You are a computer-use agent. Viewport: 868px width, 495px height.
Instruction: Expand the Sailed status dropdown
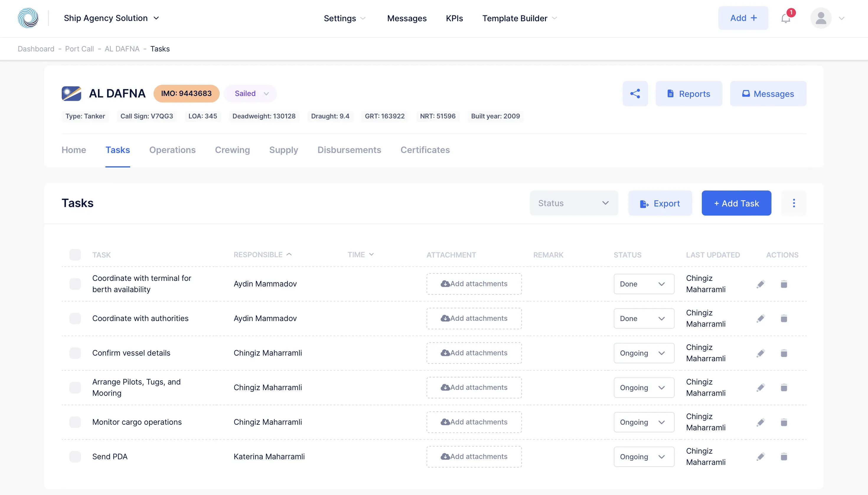pos(250,94)
